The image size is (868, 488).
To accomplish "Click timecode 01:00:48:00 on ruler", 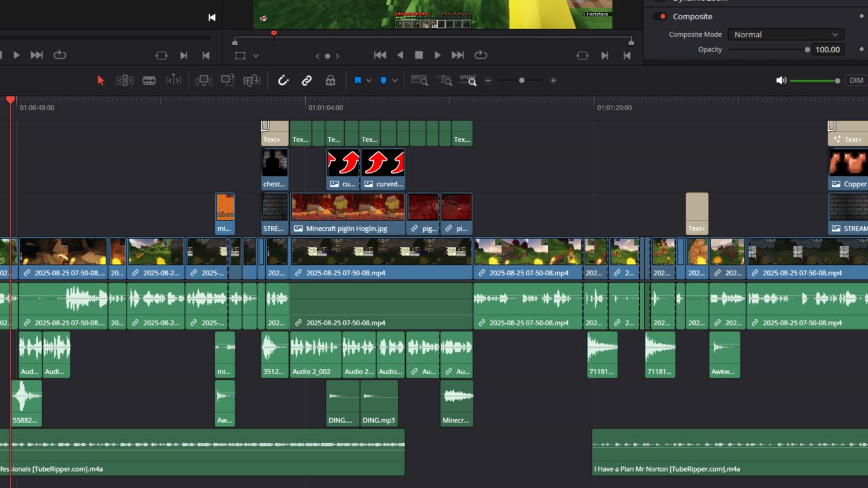I will (37, 108).
